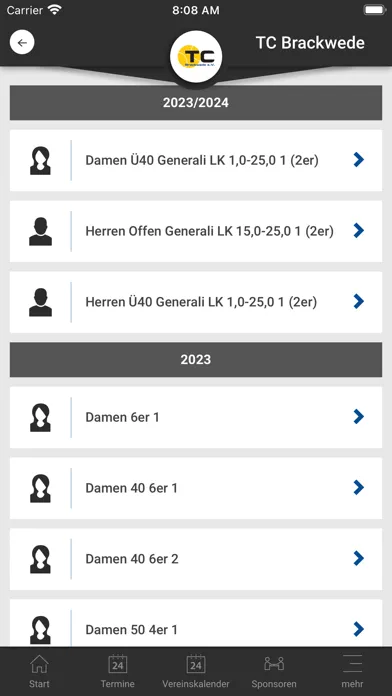392x696 pixels.
Task: Select Herren Offen Generali LK 15,0-25,0 team
Action: pos(196,231)
